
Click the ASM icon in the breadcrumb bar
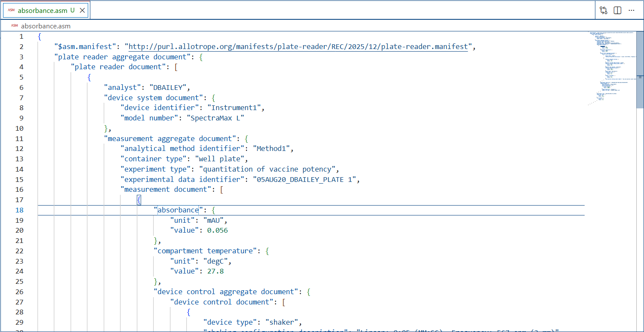point(15,26)
